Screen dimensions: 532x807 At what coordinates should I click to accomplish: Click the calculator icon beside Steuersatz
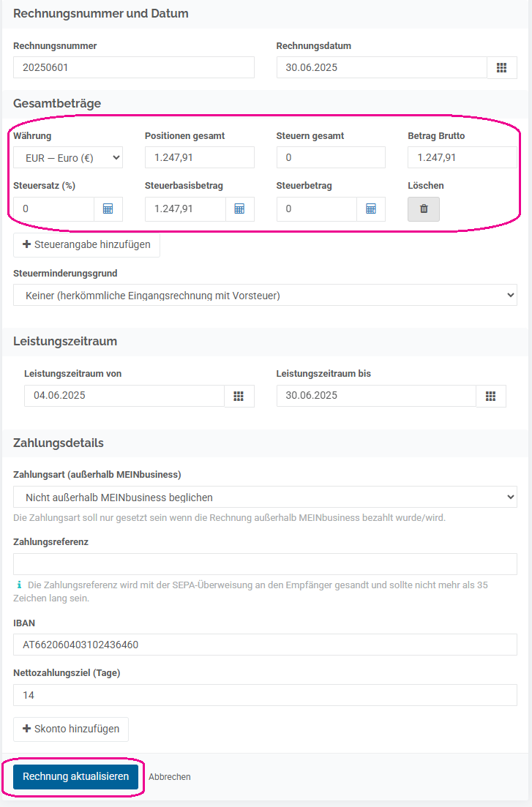click(108, 209)
